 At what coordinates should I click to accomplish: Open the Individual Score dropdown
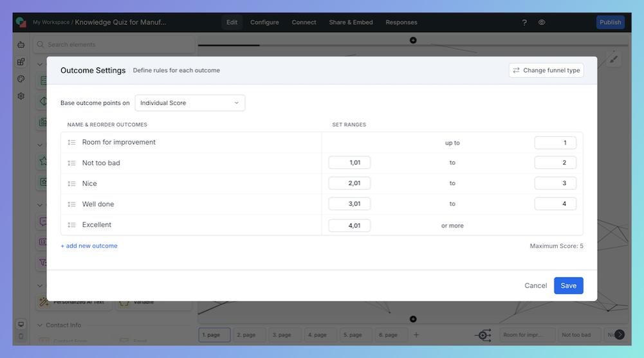190,103
